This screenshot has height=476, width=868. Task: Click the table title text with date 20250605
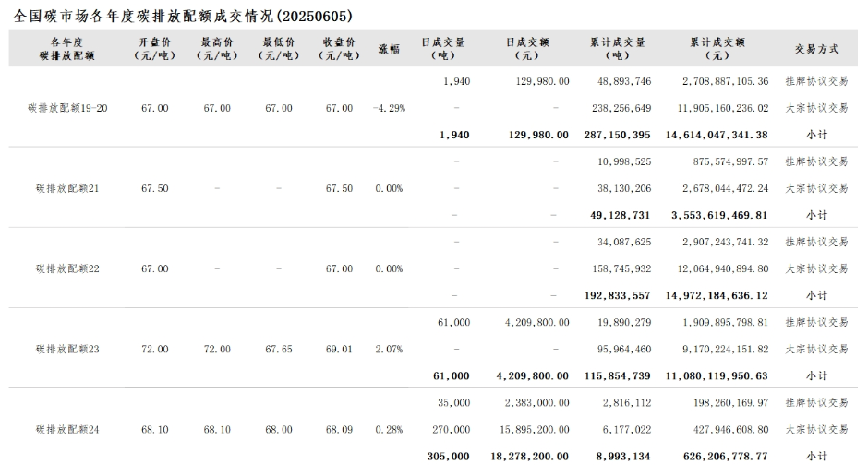coord(184,17)
